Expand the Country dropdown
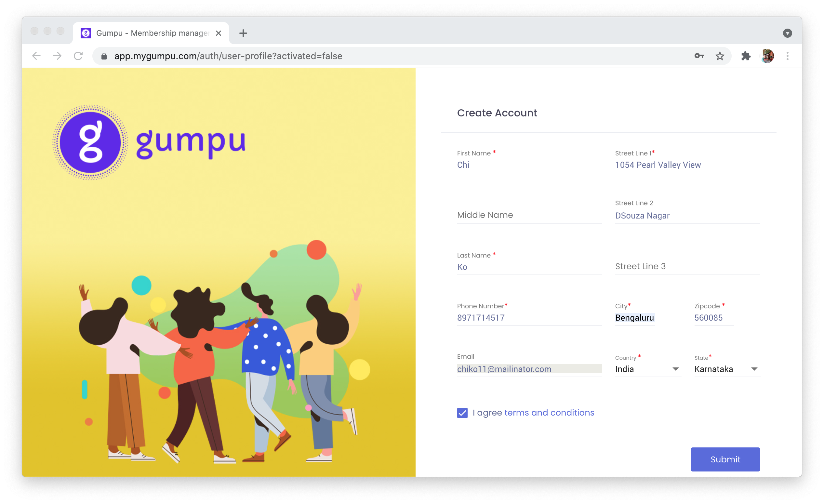The height and width of the screenshot is (504, 824). tap(648, 369)
